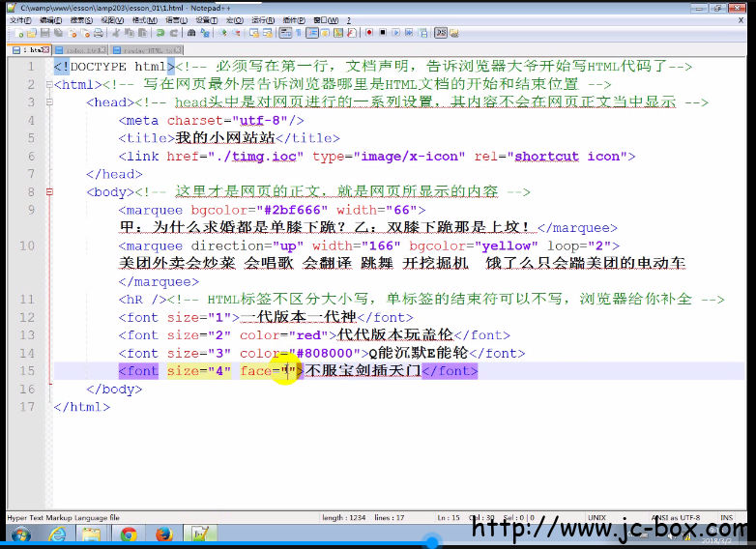Open the 文件(F) menu
The width and height of the screenshot is (756, 549).
coord(20,19)
